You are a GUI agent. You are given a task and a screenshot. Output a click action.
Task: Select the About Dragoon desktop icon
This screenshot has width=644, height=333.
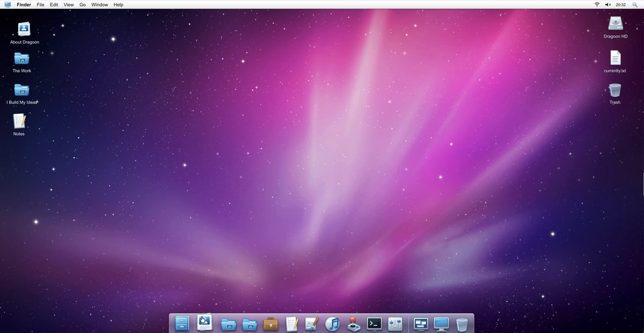pos(24,33)
